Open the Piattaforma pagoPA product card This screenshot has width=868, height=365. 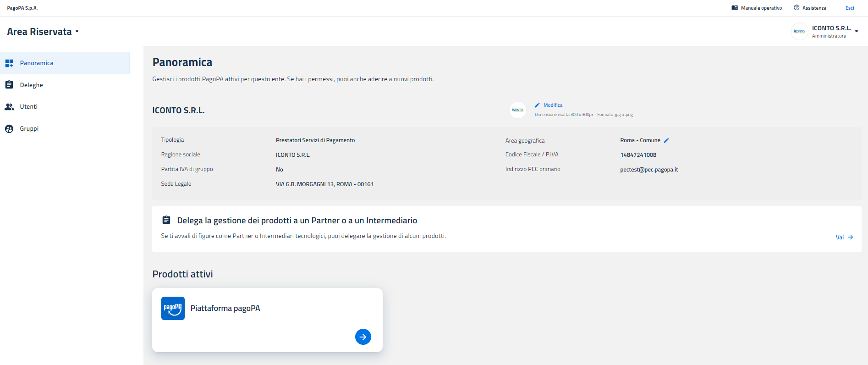(225, 308)
